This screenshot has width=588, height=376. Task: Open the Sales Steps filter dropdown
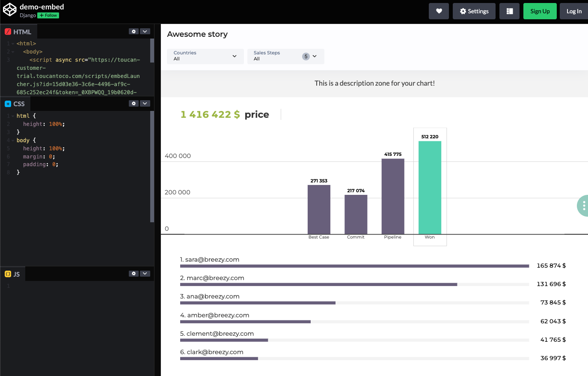click(x=285, y=56)
